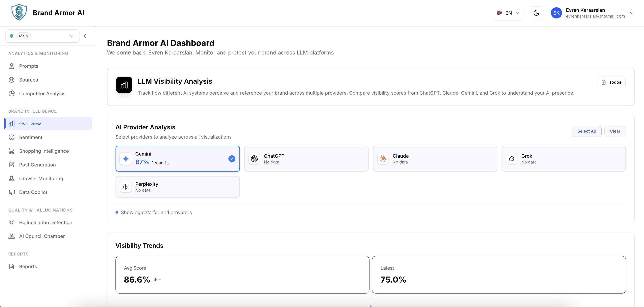Click the Sources globe icon
The width and height of the screenshot is (644, 307).
pos(12,80)
